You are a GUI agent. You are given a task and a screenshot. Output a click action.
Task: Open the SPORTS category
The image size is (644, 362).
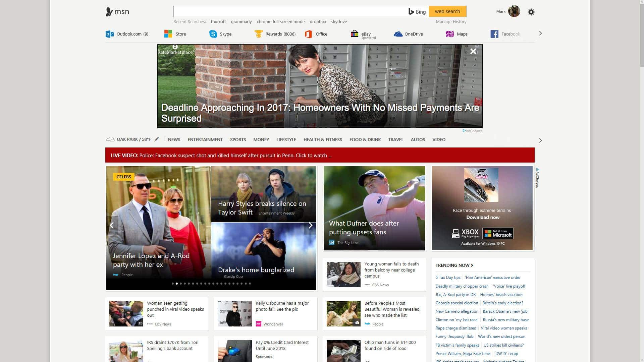pos(238,139)
